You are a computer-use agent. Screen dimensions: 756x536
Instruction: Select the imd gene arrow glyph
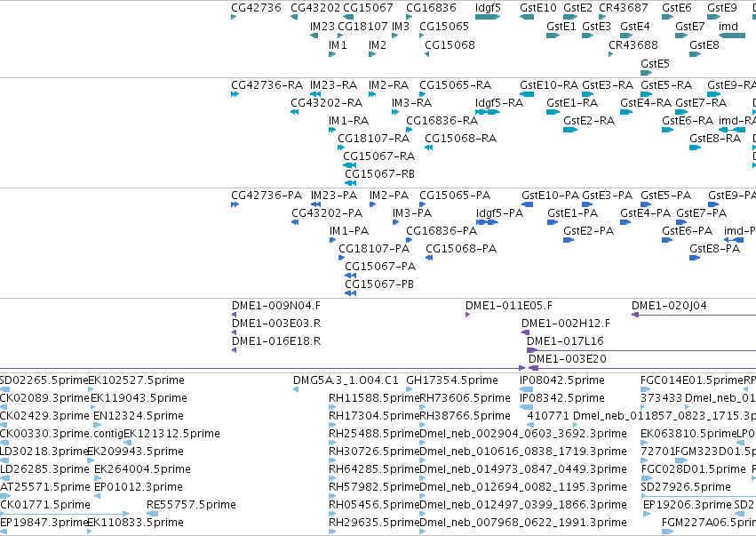(x=732, y=36)
